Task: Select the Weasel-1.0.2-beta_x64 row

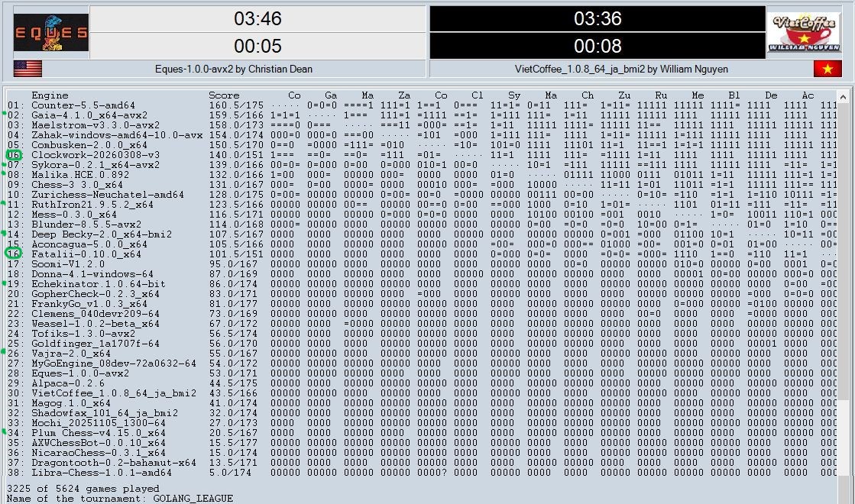Action: click(421, 324)
